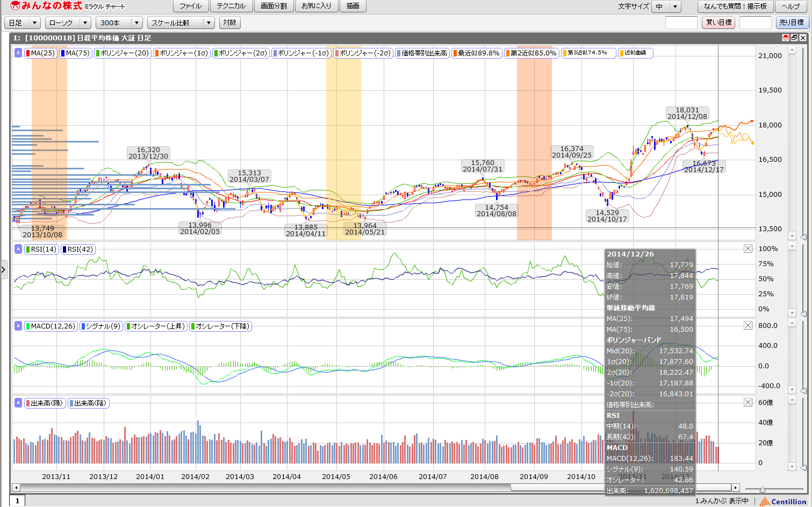Remove the volume panel with its X icon
Screen dimensions: 812x507
[748, 402]
